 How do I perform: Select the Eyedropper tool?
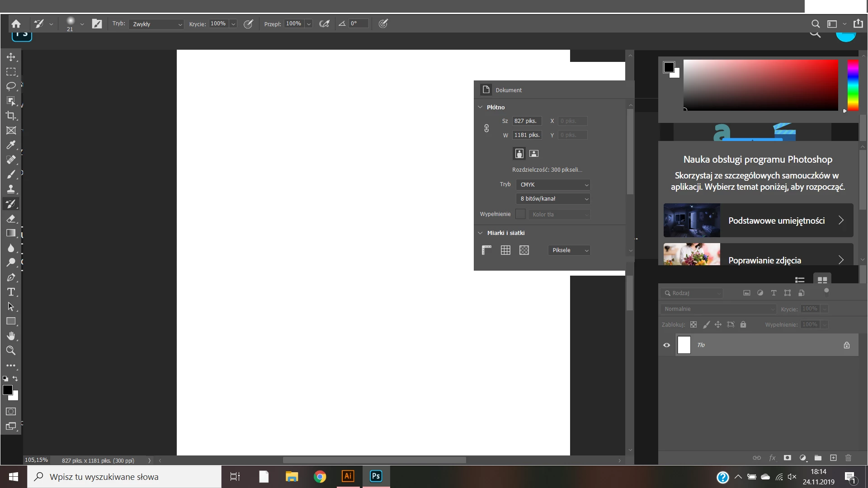pyautogui.click(x=11, y=145)
